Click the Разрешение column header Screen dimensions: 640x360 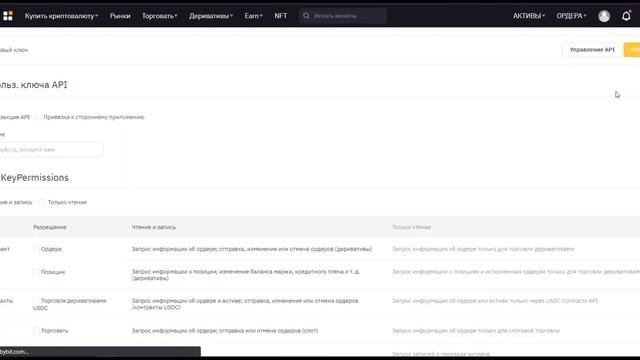click(50, 227)
